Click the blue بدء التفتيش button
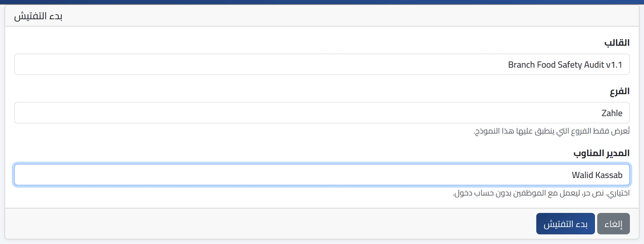The width and height of the screenshot is (644, 244). (x=565, y=224)
